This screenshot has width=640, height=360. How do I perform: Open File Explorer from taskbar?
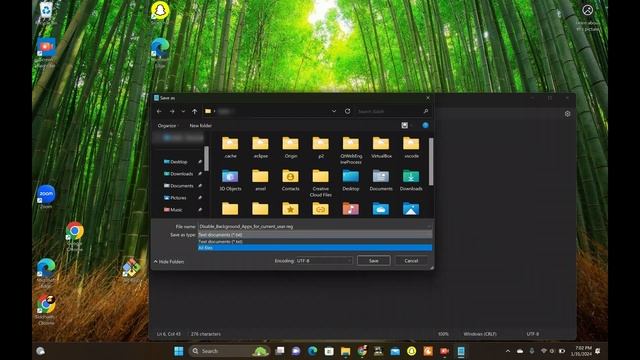pos(345,351)
